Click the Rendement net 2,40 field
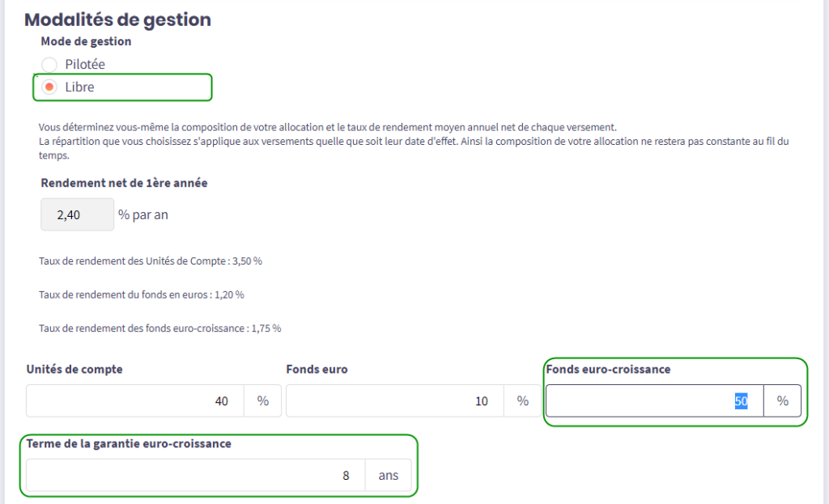 [x=77, y=215]
